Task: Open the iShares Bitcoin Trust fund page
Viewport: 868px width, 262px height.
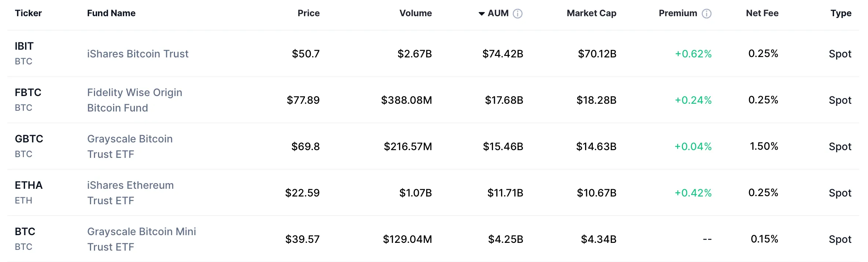Action: tap(137, 54)
